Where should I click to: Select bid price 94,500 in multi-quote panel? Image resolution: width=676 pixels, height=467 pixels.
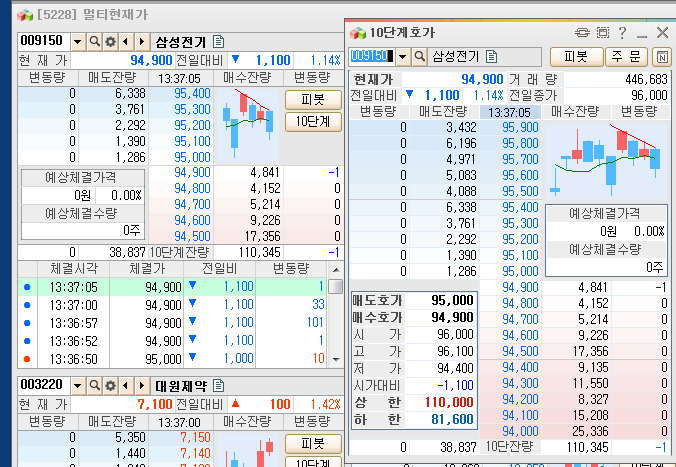coord(192,236)
